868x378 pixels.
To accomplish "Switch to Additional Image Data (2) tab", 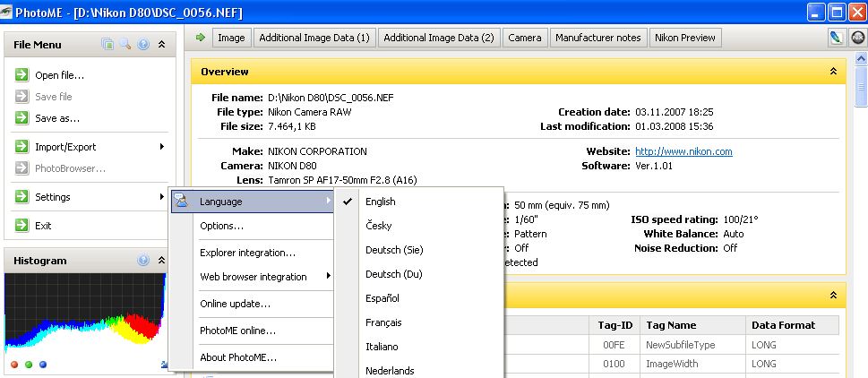I will (439, 38).
